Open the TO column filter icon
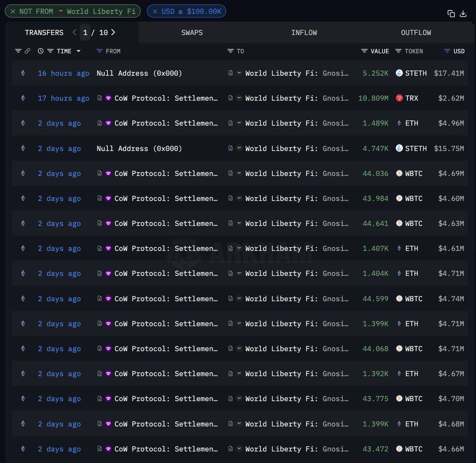 pyautogui.click(x=230, y=51)
